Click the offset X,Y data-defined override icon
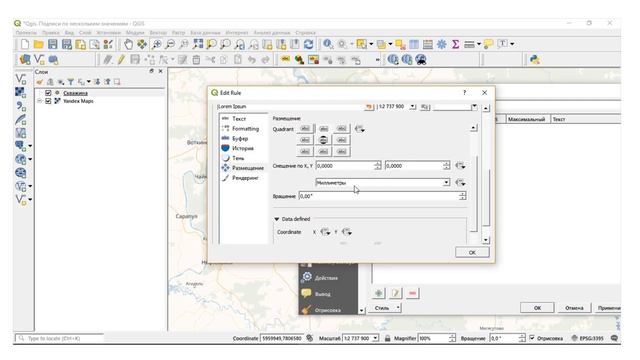Image resolution: width=640 pixels, height=360 pixels. click(x=460, y=166)
